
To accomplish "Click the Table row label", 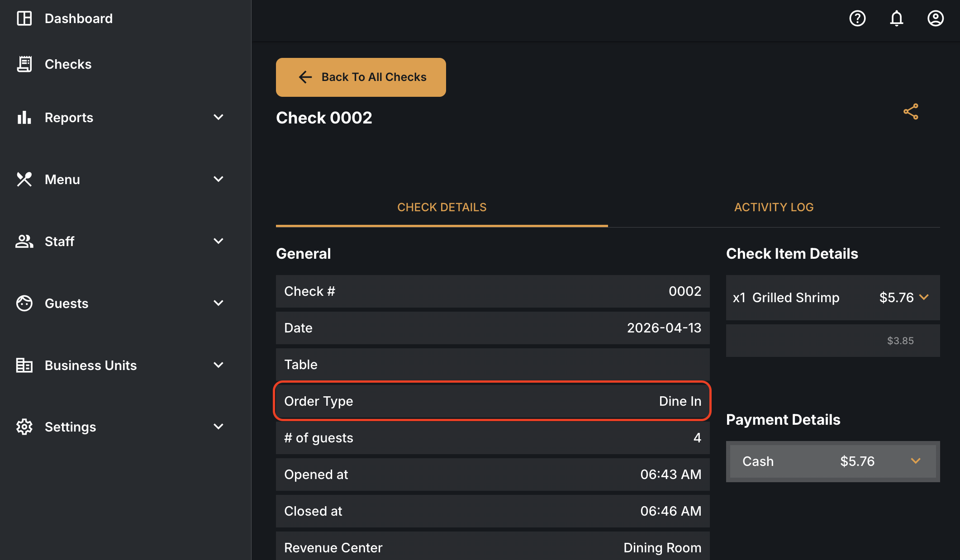I will tap(301, 365).
